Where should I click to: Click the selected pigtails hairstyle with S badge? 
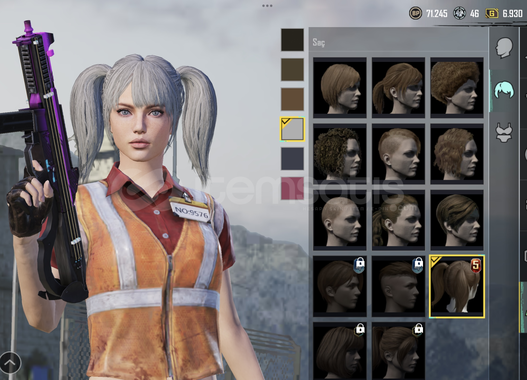[x=457, y=286]
